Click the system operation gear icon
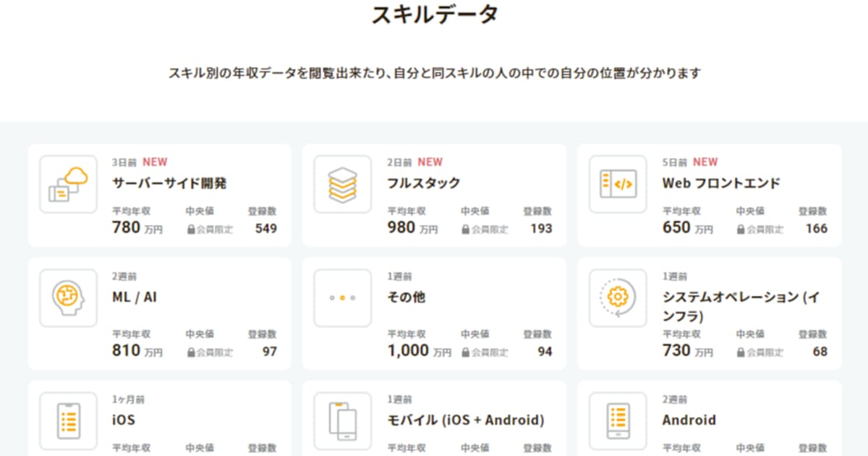Image resolution: width=868 pixels, height=456 pixels. (618, 298)
